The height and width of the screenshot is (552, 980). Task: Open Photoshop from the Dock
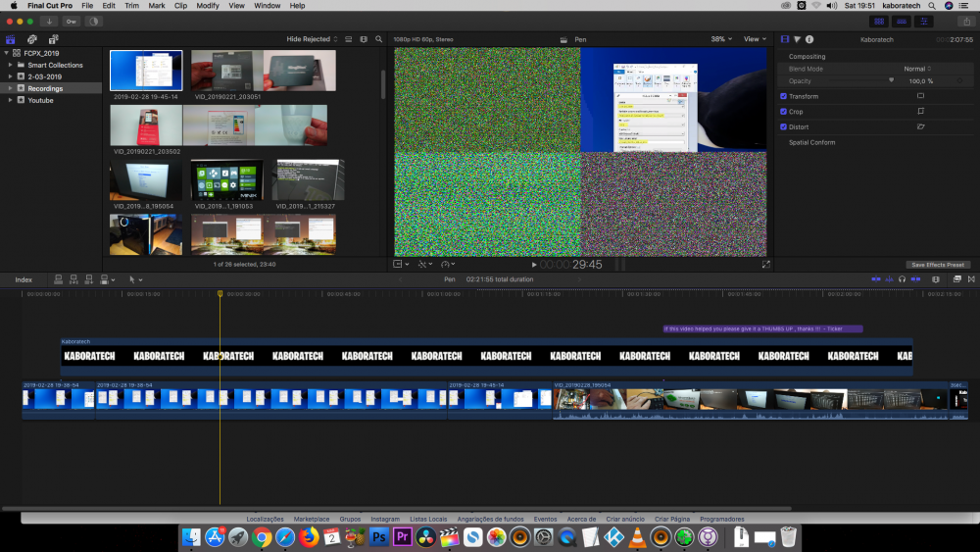point(378,537)
